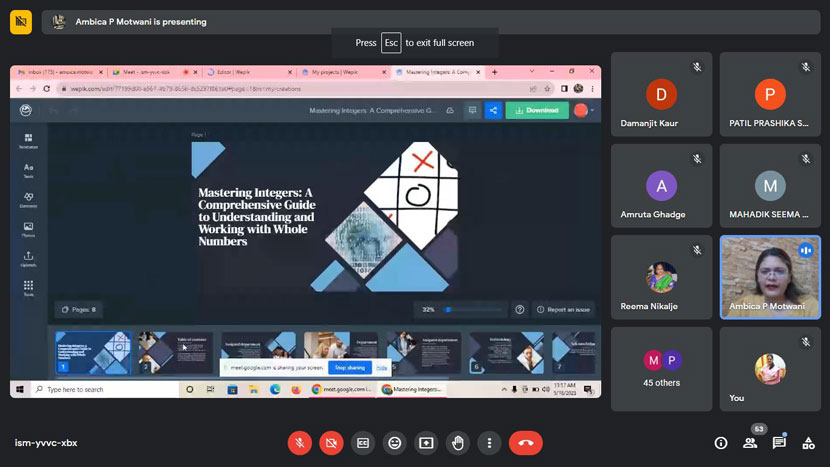The width and height of the screenshot is (830, 467).
Task: Select Amruta Ghadge participant tile
Action: tap(661, 186)
